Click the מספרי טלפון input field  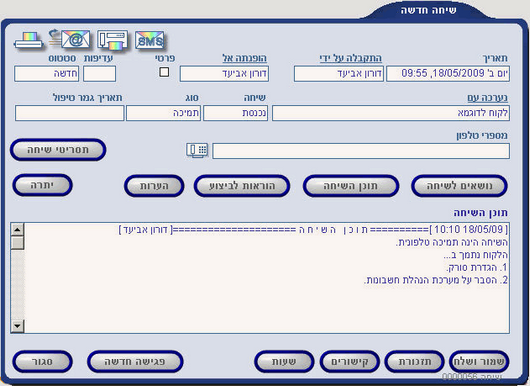tap(361, 151)
